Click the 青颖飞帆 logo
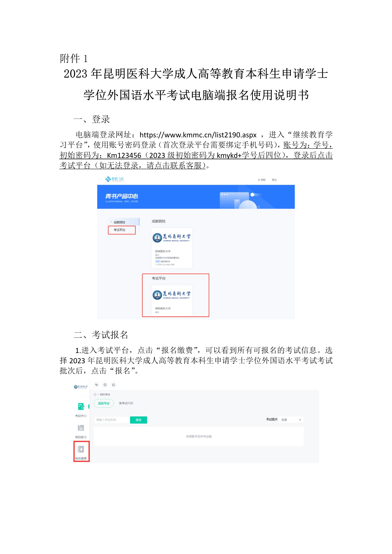The height and width of the screenshot is (554, 392). pos(114,179)
